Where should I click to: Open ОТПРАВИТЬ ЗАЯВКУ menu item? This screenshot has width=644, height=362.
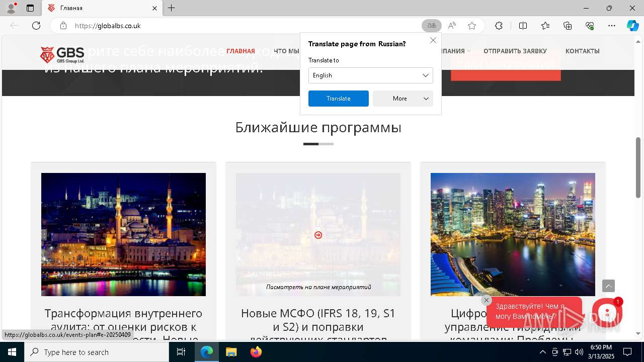tap(515, 51)
